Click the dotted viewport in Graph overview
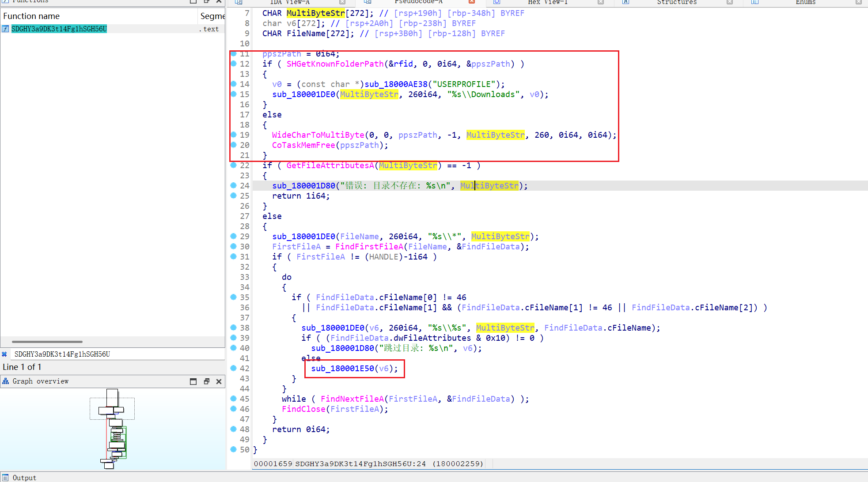The width and height of the screenshot is (868, 482). pos(112,408)
